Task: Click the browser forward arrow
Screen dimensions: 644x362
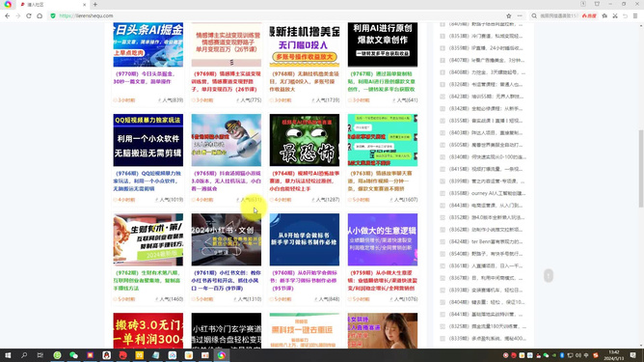Action: [18, 15]
